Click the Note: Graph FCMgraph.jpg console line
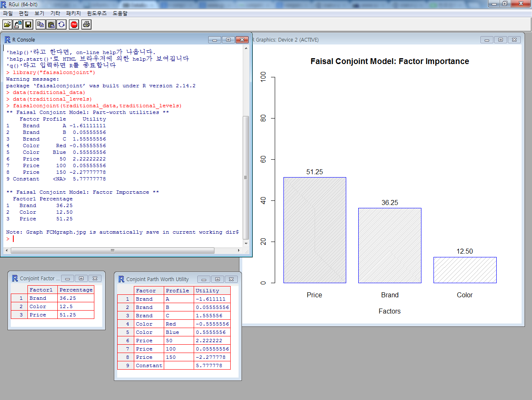 [x=123, y=232]
